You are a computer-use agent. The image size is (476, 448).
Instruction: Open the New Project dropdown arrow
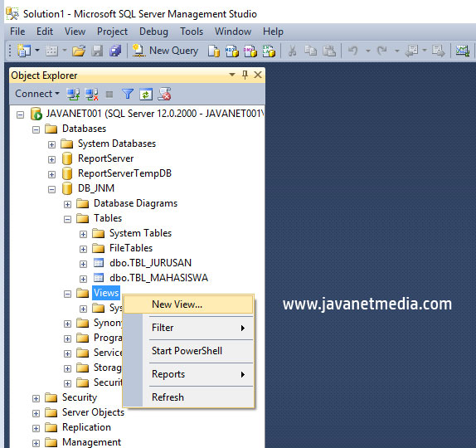point(37,50)
